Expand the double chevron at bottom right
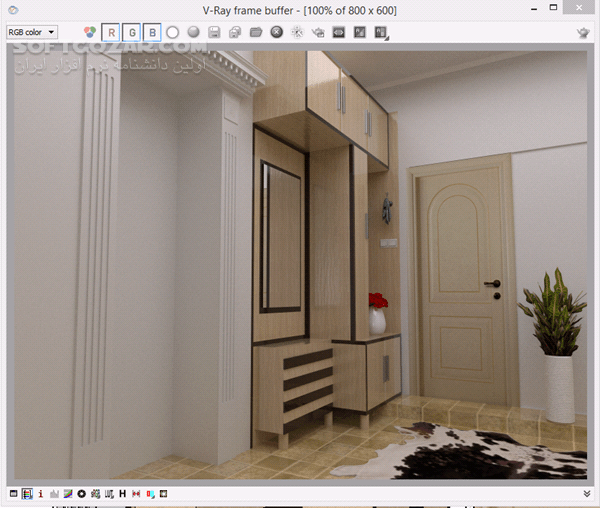 pyautogui.click(x=587, y=493)
